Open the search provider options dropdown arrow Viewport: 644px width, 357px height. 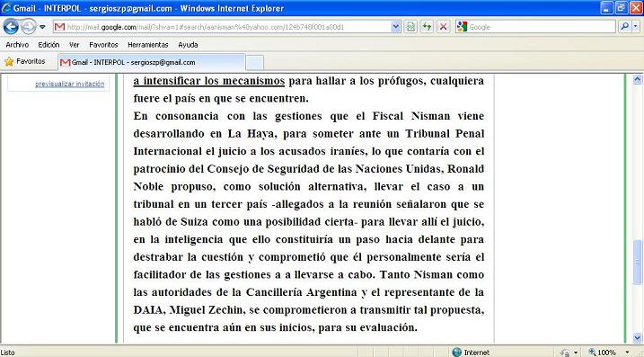[636, 27]
